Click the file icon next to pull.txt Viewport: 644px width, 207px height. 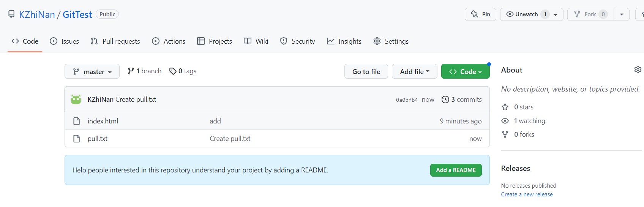coord(76,139)
